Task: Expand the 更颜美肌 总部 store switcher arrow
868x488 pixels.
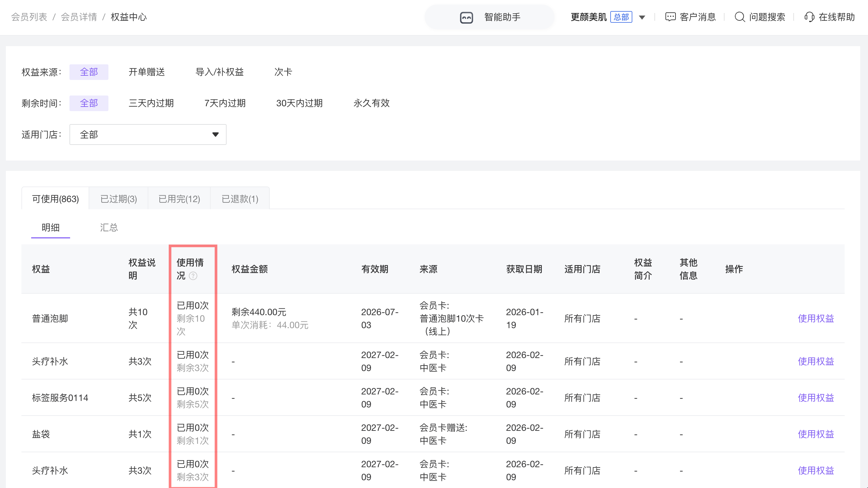Action: (x=642, y=17)
